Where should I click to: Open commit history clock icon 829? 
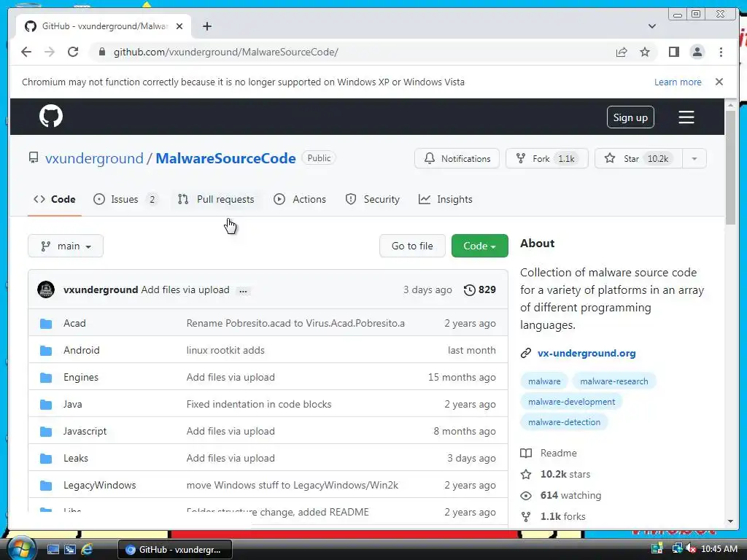(480, 289)
